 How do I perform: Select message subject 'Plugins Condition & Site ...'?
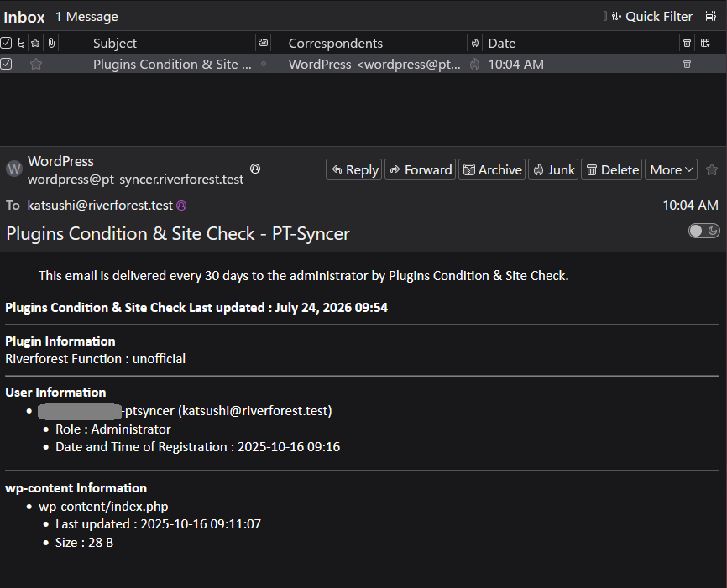point(172,64)
